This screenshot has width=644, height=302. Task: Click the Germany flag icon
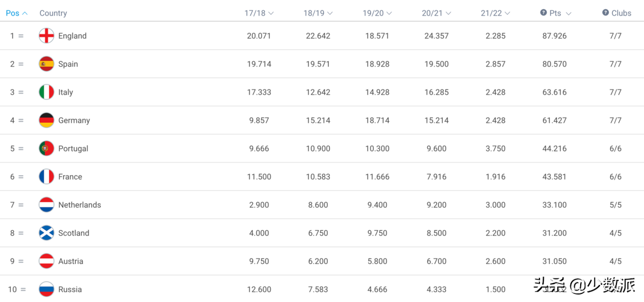click(x=47, y=120)
